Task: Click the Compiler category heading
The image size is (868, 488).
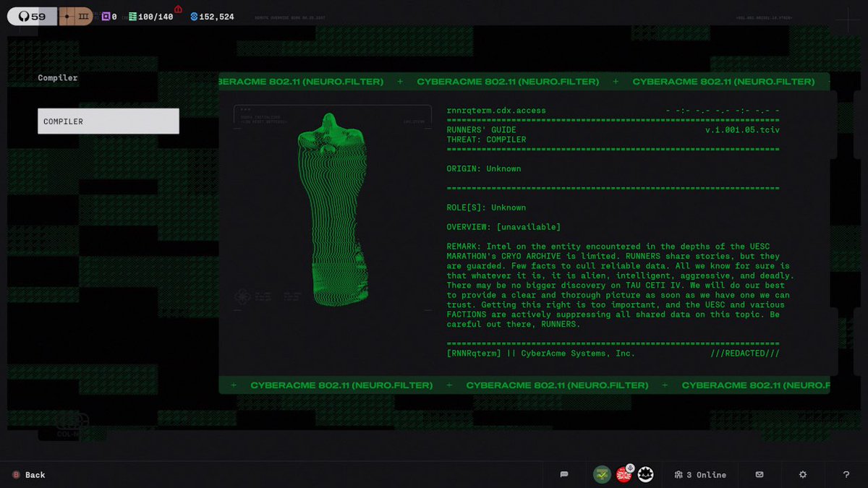Action: [x=58, y=77]
